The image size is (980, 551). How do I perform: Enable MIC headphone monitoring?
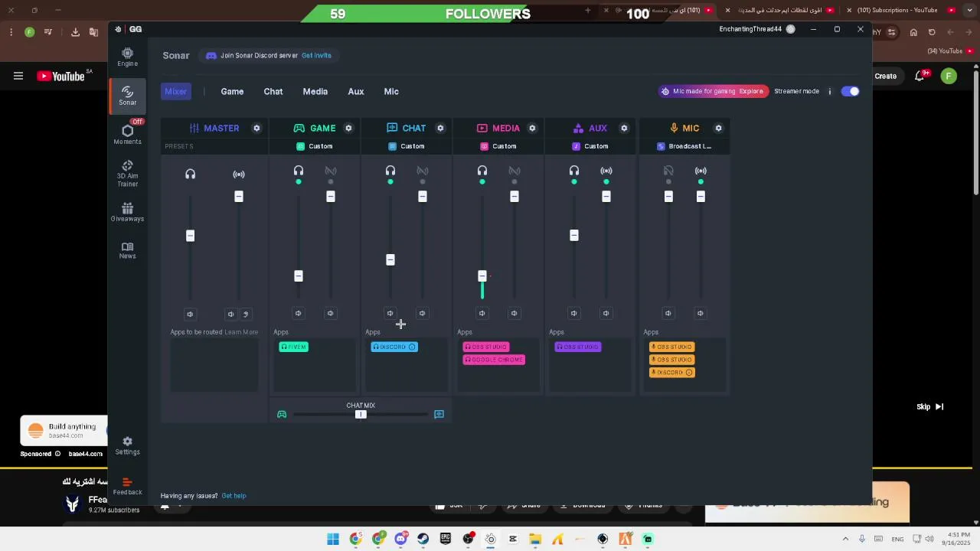click(x=668, y=171)
